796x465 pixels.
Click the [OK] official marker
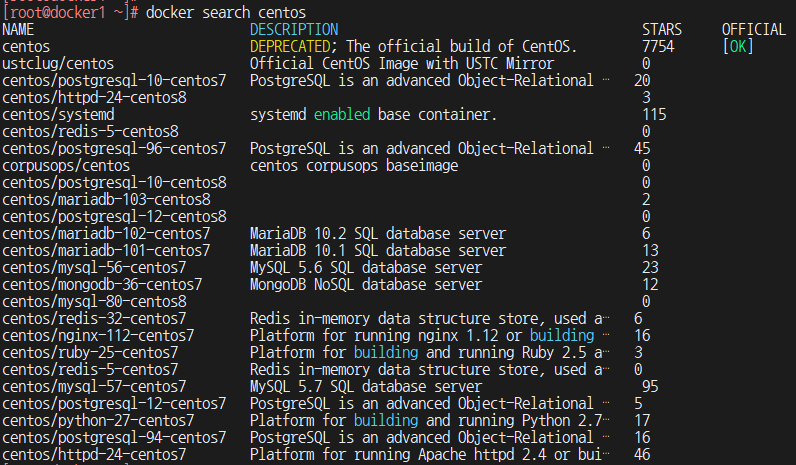coord(738,47)
